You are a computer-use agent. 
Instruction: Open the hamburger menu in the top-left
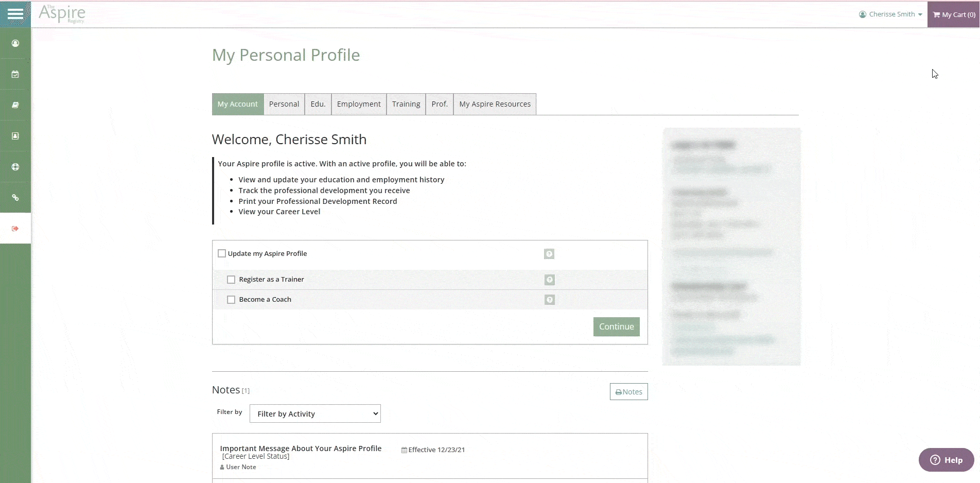coord(15,14)
